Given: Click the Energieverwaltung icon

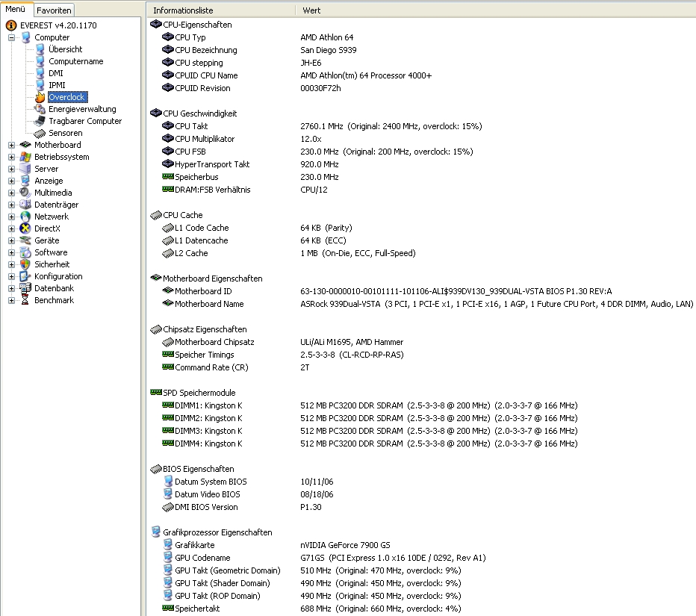Looking at the screenshot, I should pos(40,109).
